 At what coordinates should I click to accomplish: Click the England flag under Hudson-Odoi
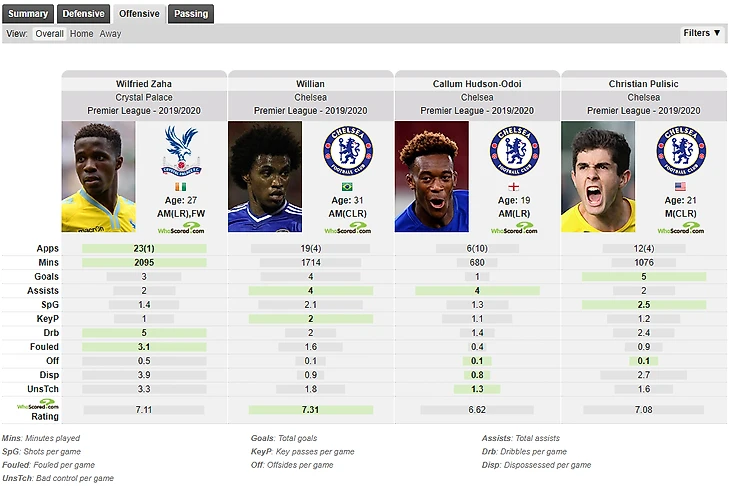514,187
